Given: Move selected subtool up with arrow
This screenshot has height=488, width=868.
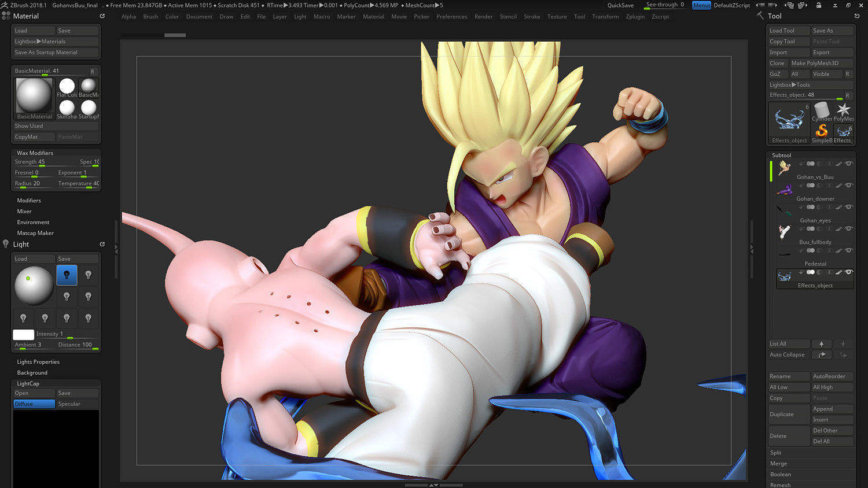Looking at the screenshot, I should point(821,343).
